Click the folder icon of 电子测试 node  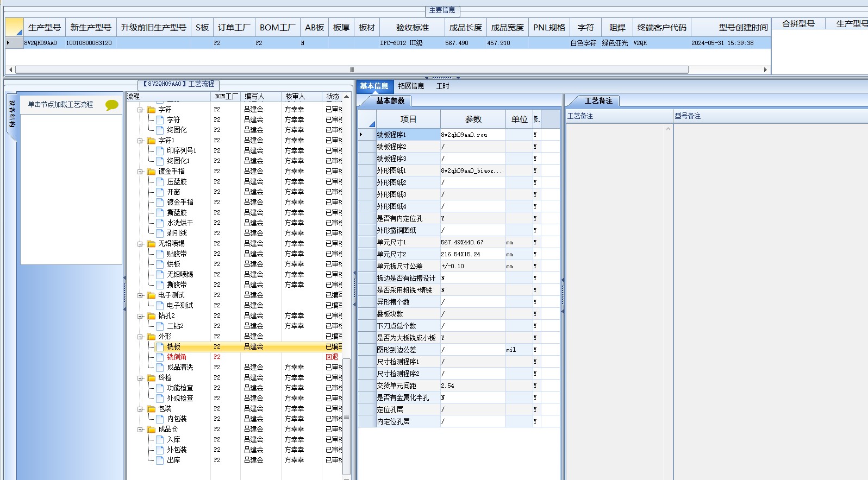pyautogui.click(x=152, y=295)
